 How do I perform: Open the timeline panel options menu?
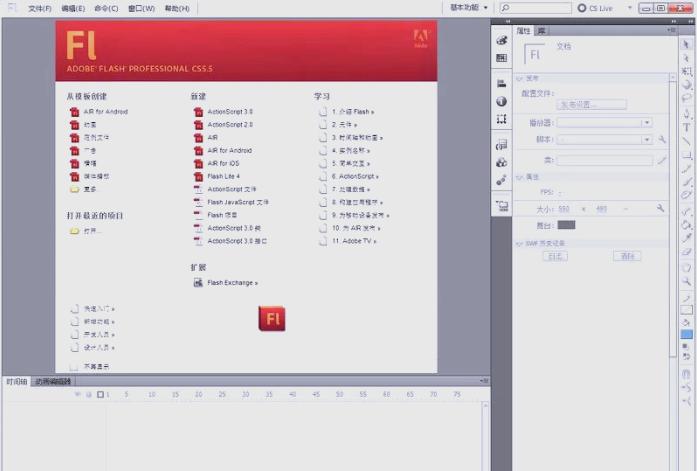pyautogui.click(x=485, y=381)
